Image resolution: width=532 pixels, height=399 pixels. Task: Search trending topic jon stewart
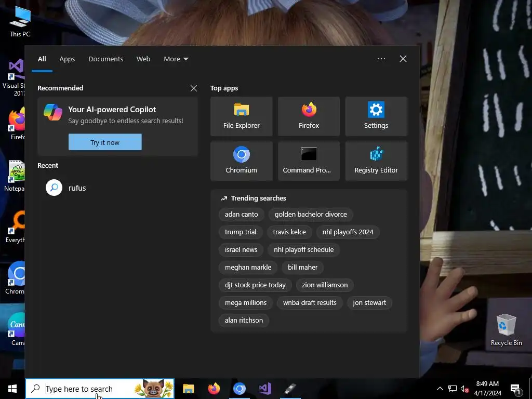pos(369,303)
